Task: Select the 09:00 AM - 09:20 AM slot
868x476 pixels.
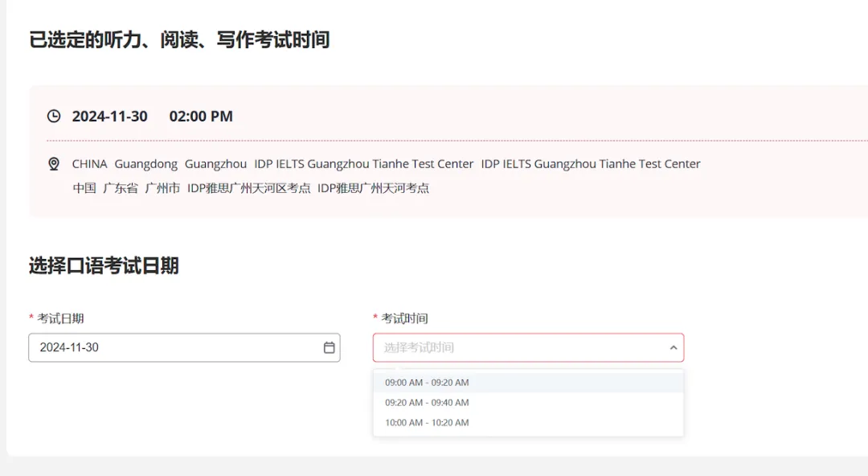Action: [528, 383]
